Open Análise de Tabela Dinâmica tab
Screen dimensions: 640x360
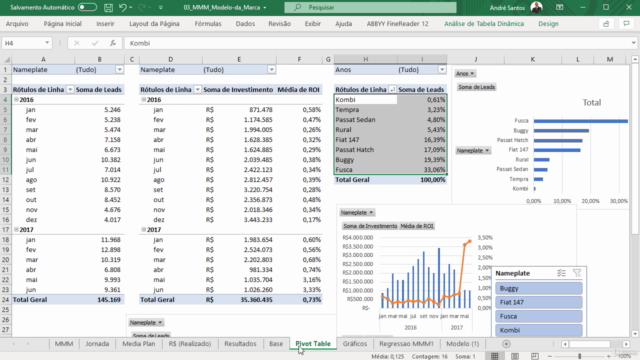coord(484,24)
